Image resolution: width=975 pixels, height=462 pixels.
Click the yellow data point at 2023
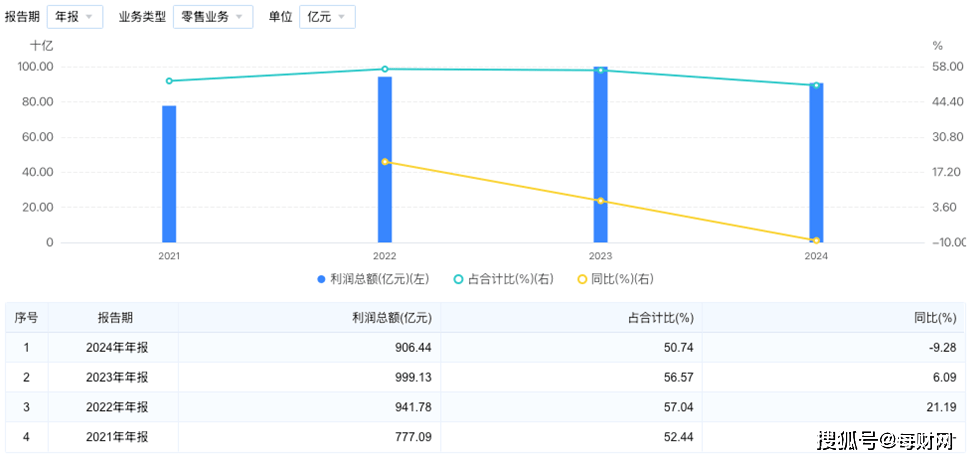point(600,201)
